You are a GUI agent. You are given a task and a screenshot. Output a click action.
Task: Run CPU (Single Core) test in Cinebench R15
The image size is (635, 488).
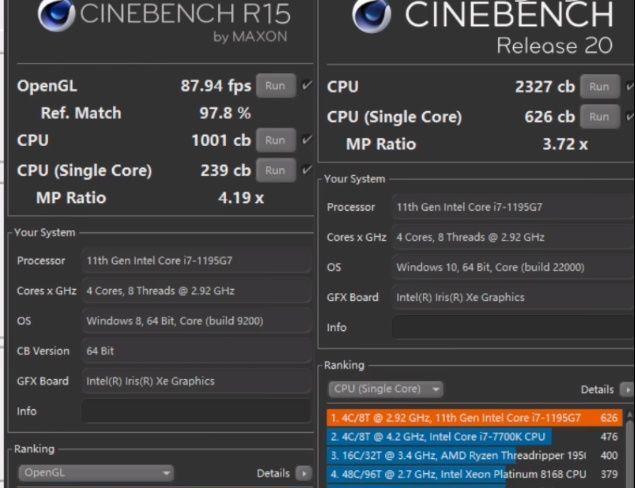pyautogui.click(x=275, y=170)
